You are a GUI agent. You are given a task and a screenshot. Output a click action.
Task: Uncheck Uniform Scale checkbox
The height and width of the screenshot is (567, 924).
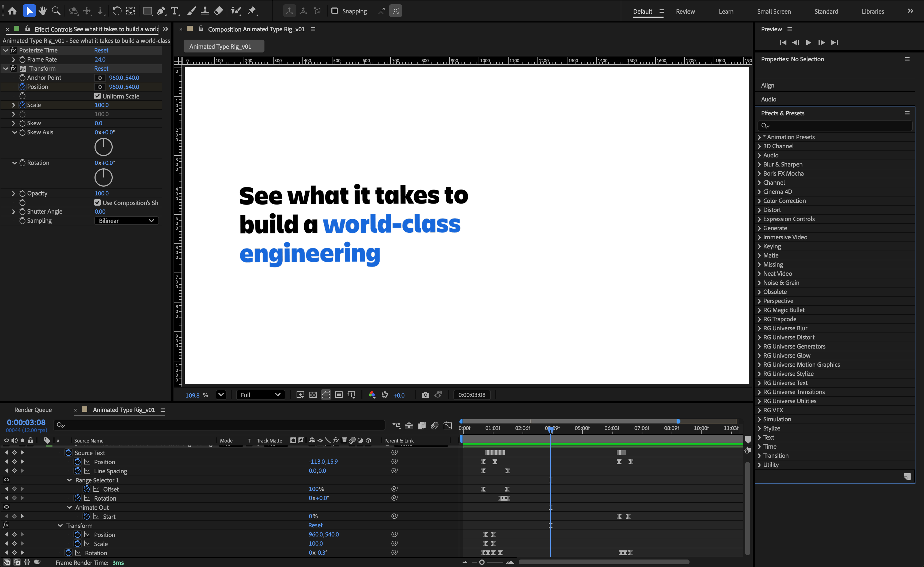coord(97,96)
